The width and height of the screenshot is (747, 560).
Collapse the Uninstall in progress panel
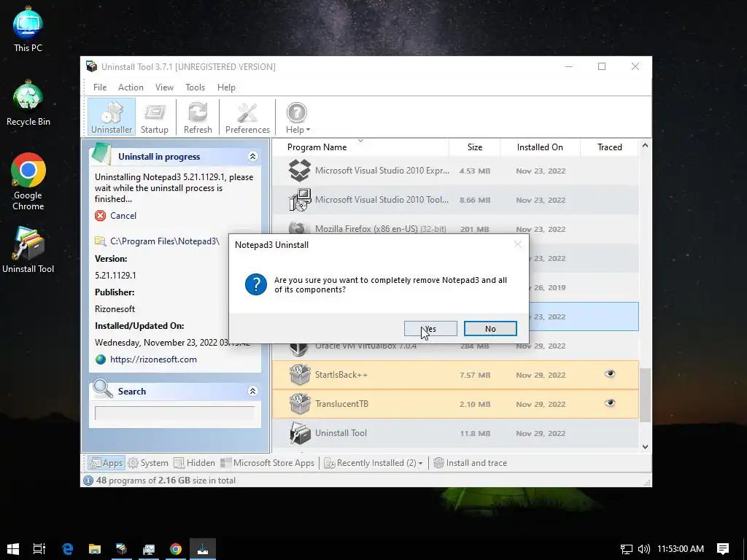[252, 156]
